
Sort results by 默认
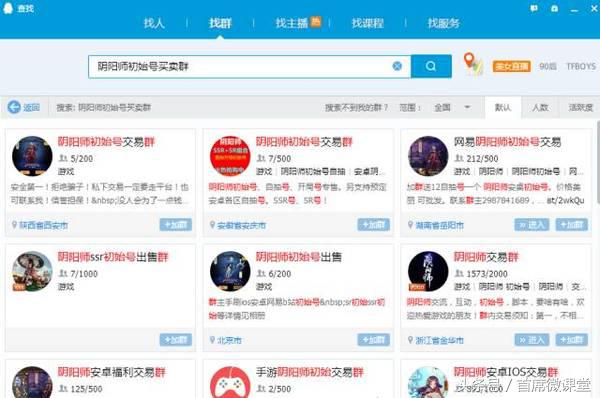click(503, 108)
